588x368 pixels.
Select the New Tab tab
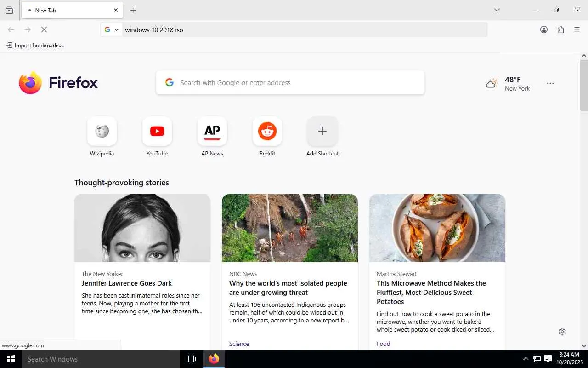click(72, 10)
